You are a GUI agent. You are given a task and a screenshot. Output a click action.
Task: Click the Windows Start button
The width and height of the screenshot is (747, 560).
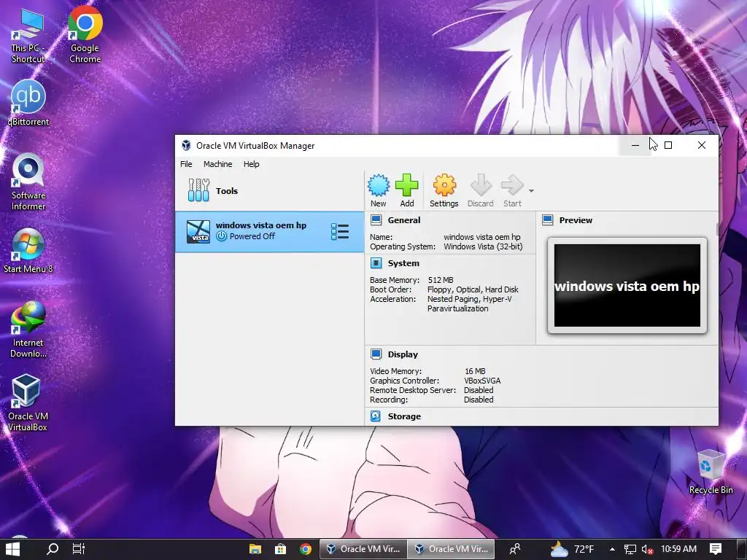coord(12,549)
